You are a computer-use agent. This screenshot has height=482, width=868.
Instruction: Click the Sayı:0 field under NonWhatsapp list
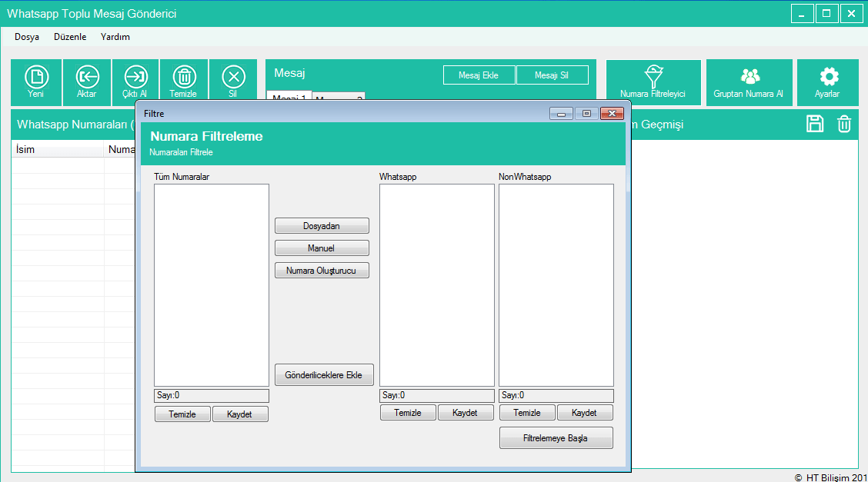[x=556, y=396]
